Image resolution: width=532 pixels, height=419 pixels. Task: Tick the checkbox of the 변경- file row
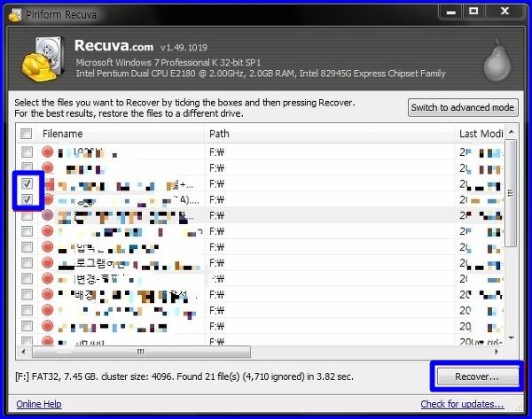coord(27,279)
